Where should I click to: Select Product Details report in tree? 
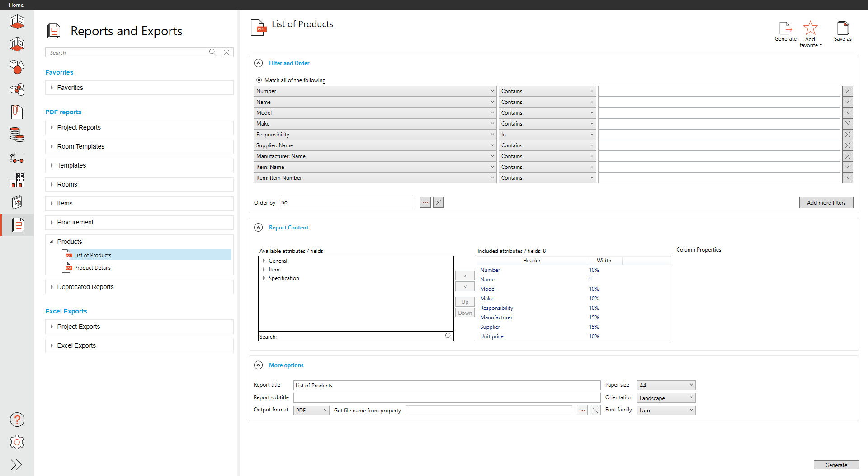(92, 268)
